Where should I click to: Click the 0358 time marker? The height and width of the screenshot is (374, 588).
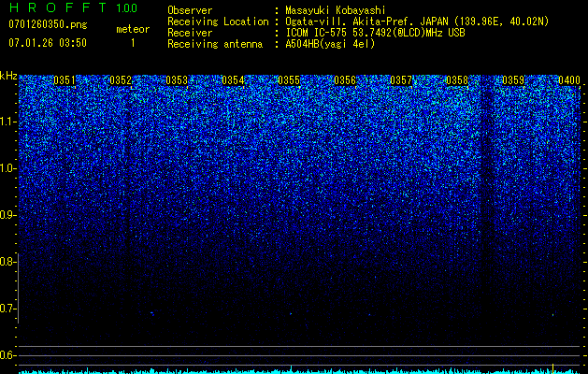(457, 80)
